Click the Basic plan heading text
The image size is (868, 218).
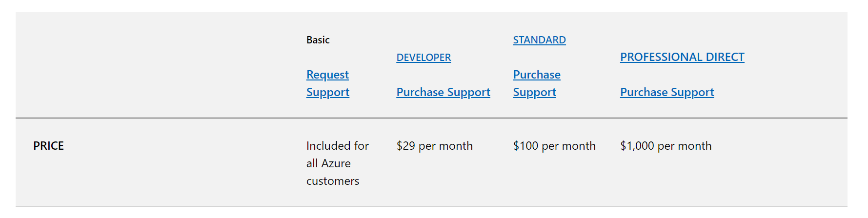click(x=318, y=40)
